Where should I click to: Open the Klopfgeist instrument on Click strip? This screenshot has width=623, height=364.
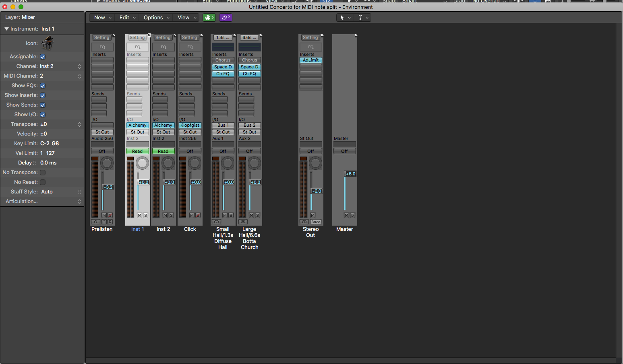click(190, 125)
